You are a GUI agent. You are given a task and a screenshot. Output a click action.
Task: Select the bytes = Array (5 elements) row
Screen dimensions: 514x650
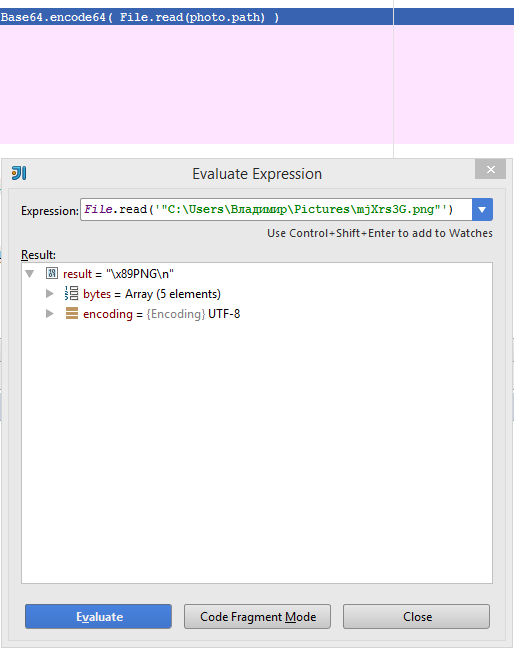pos(152,293)
